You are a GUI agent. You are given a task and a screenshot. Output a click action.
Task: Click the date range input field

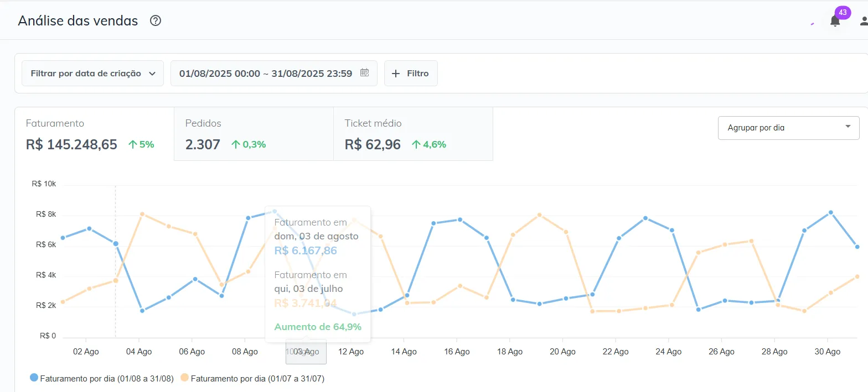(x=266, y=74)
